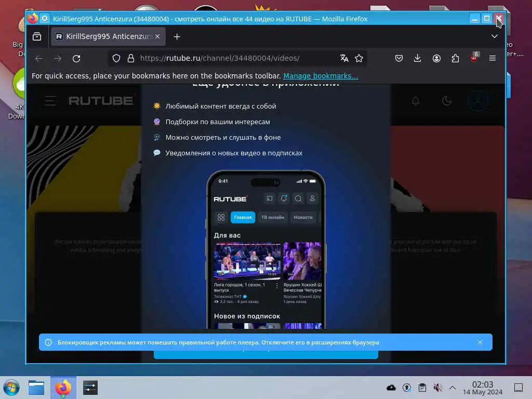Translate this page icon in address bar
This screenshot has width=532, height=399.
(344, 58)
